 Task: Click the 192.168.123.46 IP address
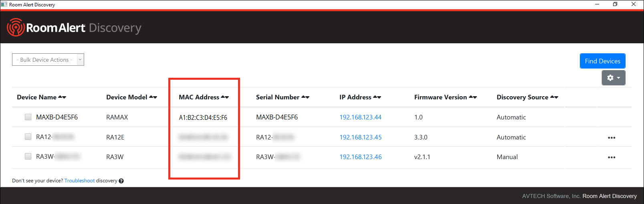tap(360, 157)
